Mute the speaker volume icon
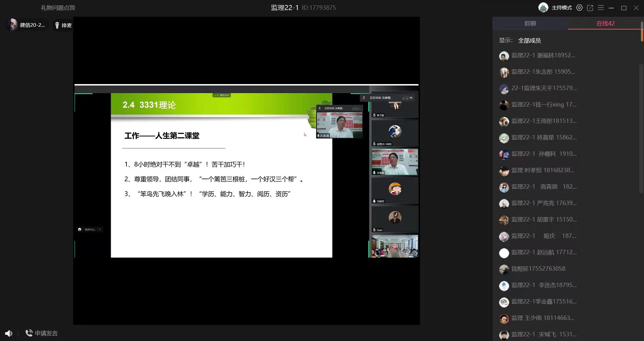This screenshot has width=644, height=341. pos(9,333)
